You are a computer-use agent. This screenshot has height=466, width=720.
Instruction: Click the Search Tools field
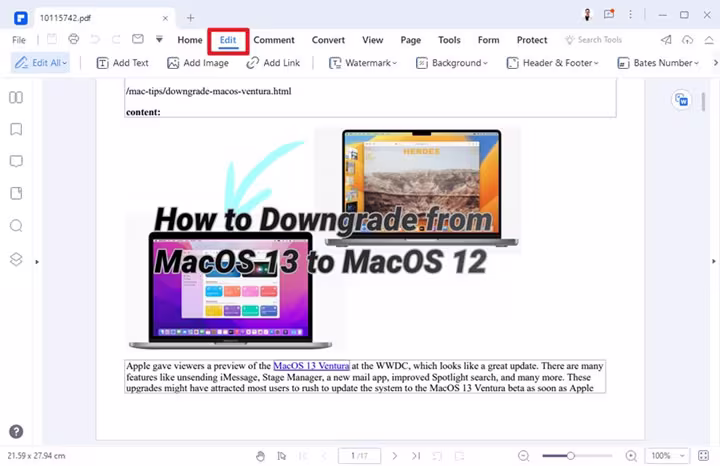tap(594, 40)
